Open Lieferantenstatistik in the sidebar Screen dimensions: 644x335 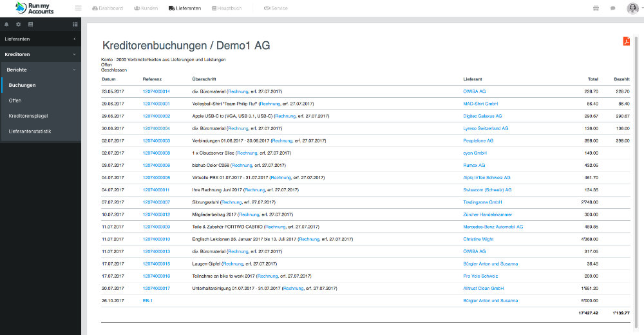click(x=30, y=131)
